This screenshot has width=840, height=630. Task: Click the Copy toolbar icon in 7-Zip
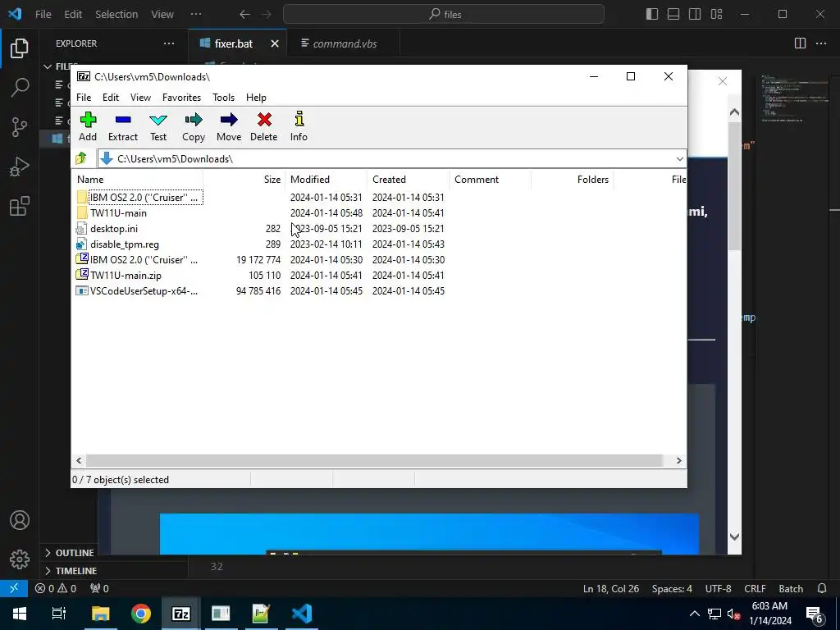tap(194, 126)
